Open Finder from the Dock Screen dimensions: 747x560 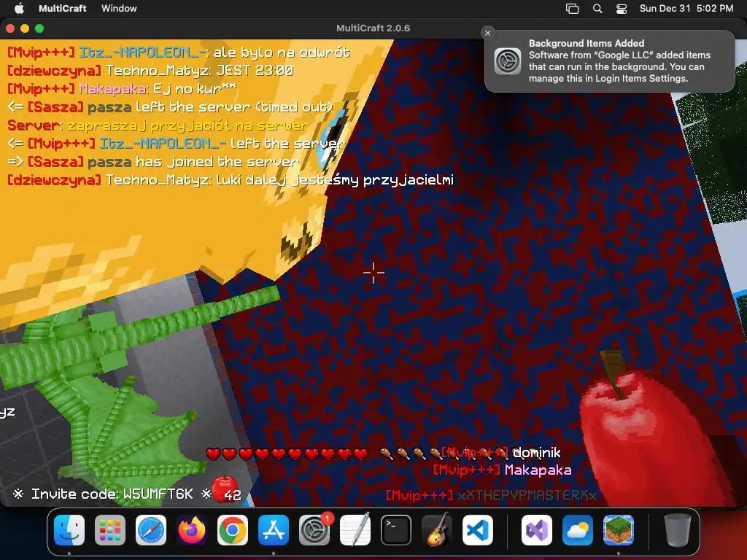[x=69, y=530]
